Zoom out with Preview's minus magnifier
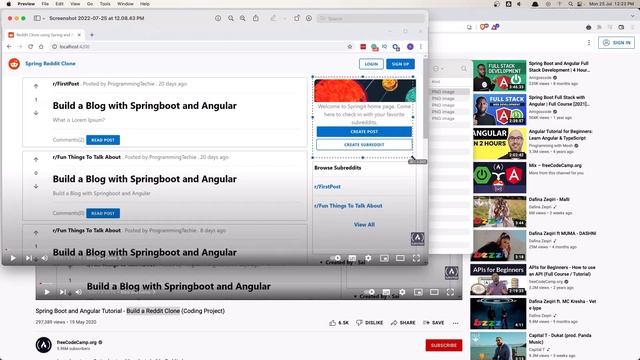The image size is (640, 360). [231, 18]
